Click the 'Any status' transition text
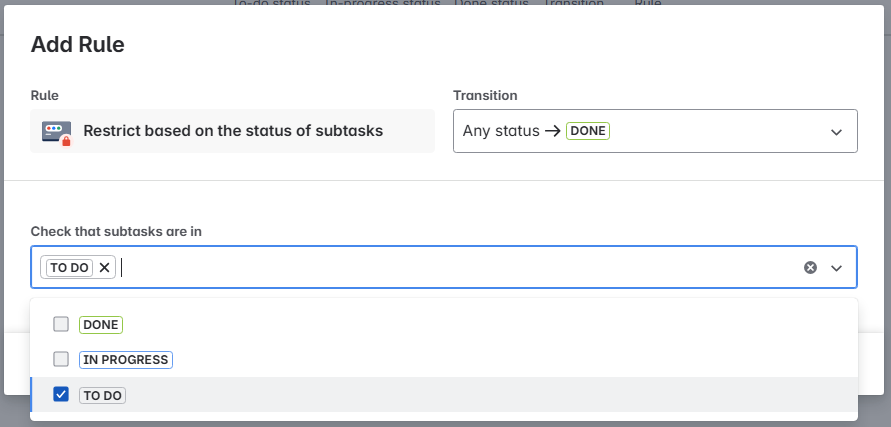Screen dimensions: 891x427 [x=501, y=131]
